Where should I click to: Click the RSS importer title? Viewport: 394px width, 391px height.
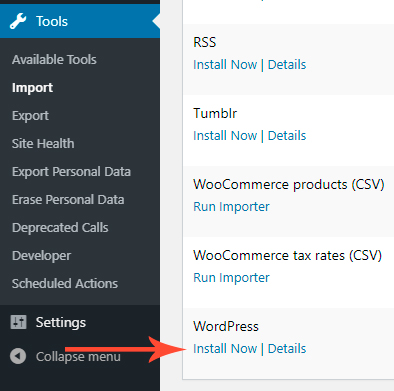pyautogui.click(x=205, y=42)
